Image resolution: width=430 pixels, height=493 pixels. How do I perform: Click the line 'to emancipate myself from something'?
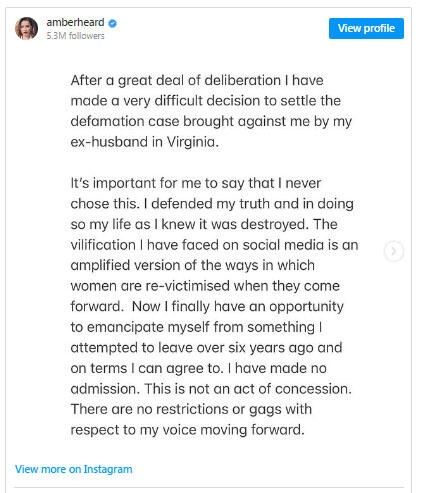(196, 327)
